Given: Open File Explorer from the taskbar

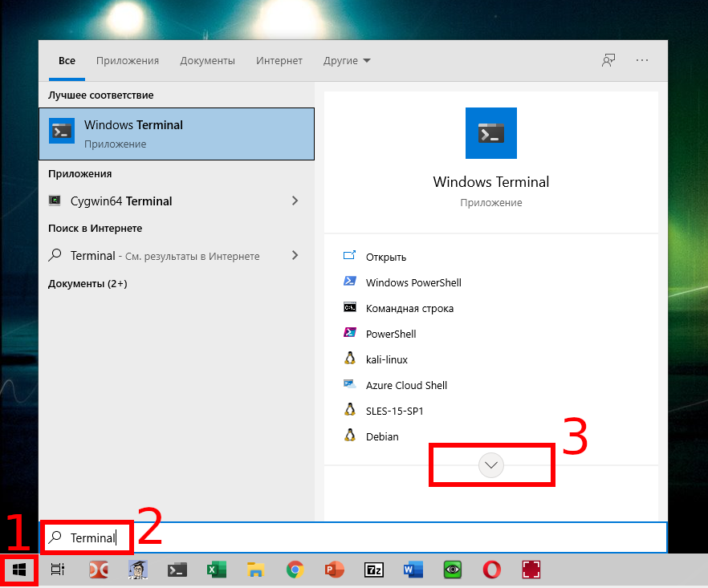Looking at the screenshot, I should pos(255,570).
